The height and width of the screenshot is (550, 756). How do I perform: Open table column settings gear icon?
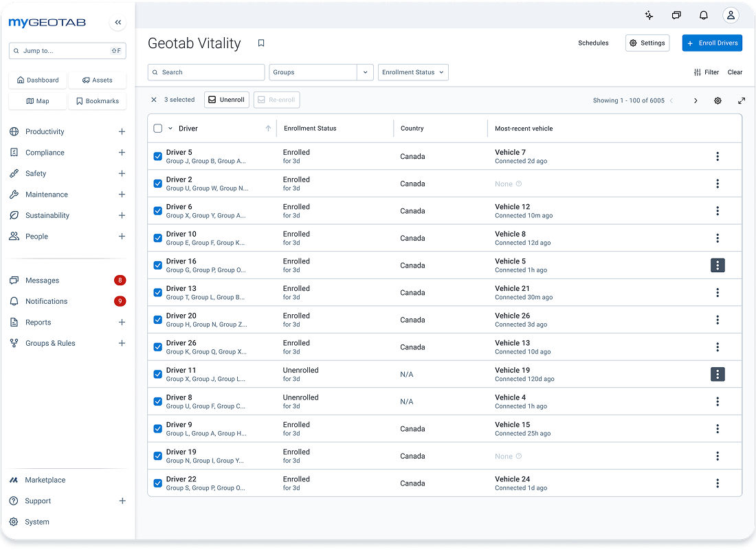tap(718, 100)
